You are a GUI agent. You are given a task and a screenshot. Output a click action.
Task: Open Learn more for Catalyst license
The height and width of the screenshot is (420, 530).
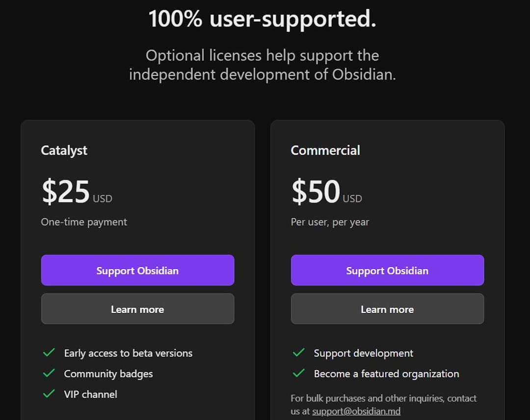137,309
